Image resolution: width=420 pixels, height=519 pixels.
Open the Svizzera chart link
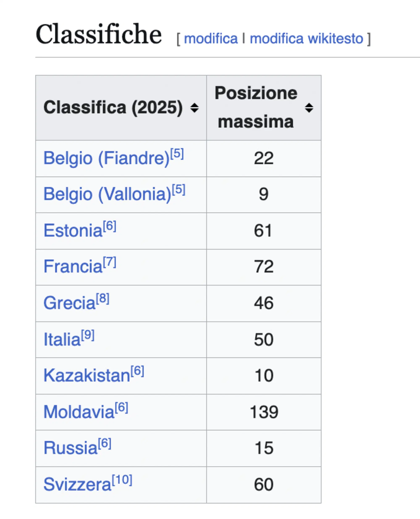[77, 484]
